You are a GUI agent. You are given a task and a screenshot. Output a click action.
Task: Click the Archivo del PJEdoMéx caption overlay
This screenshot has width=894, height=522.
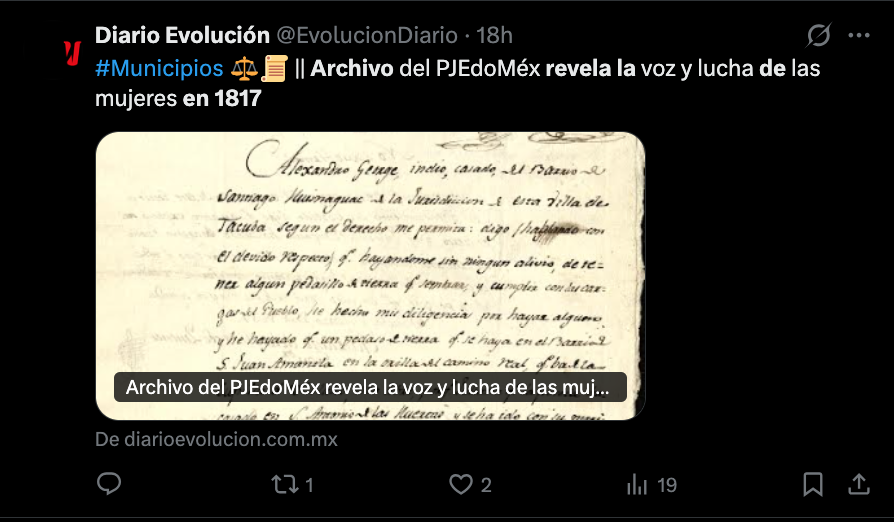point(370,388)
